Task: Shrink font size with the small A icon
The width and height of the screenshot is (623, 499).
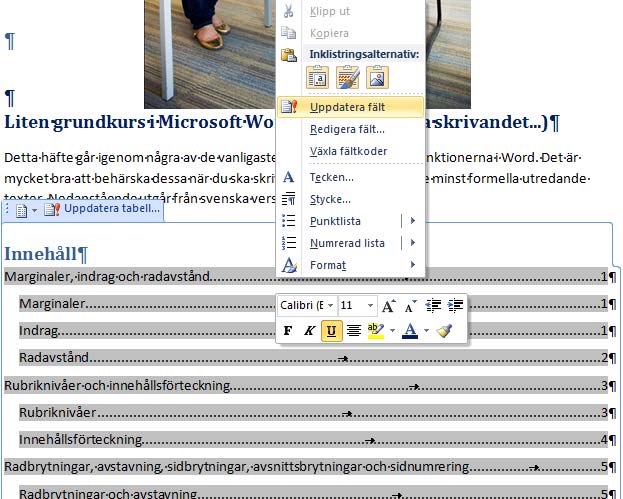Action: click(x=410, y=306)
